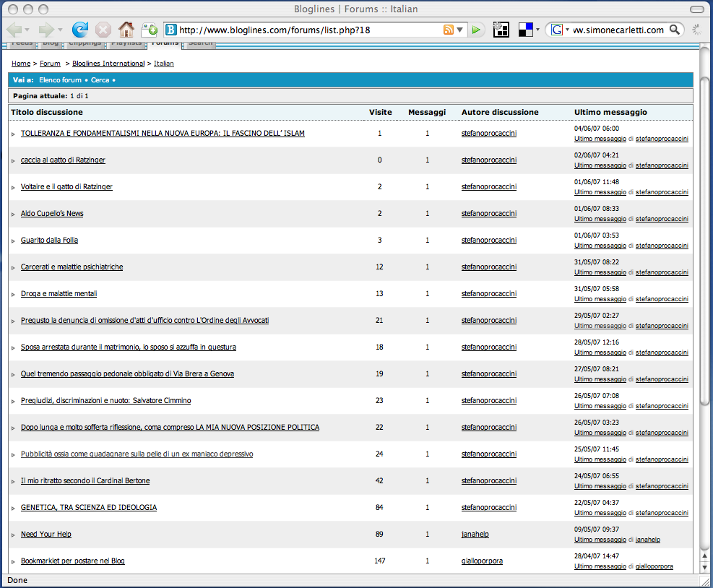Expand the 'Voltaire e il gatto' row triangle

(x=13, y=188)
